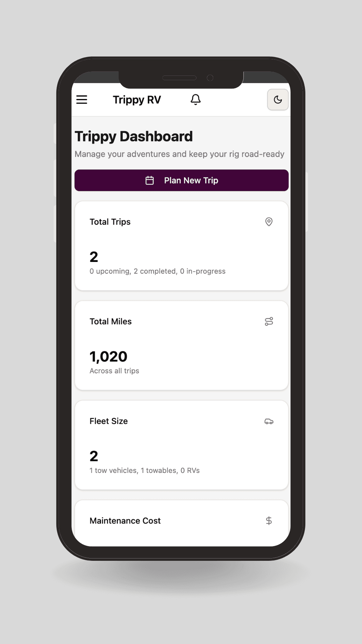
Task: Click the map pin icon on Total Trips card
Action: [x=269, y=222]
